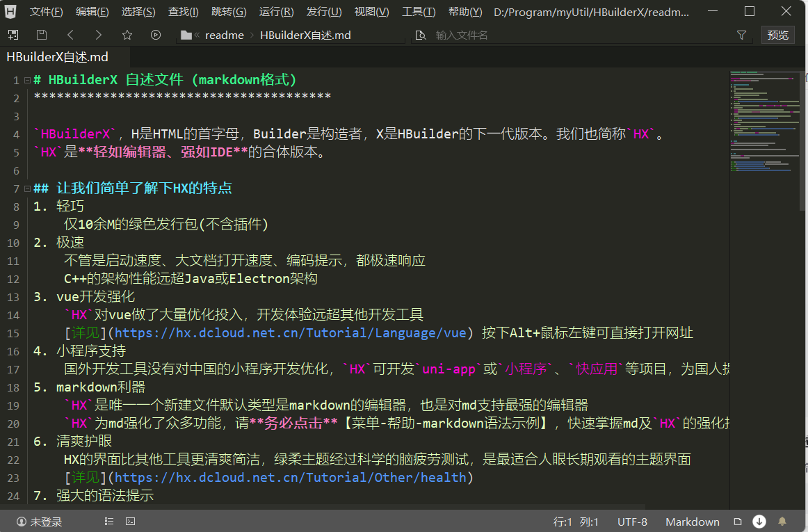Viewport: 808px width, 532px height.
Task: Open the 选择(S) menu
Action: (138, 11)
